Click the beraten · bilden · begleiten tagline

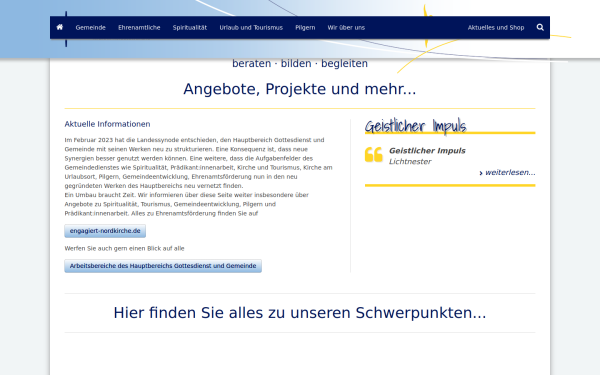click(300, 64)
